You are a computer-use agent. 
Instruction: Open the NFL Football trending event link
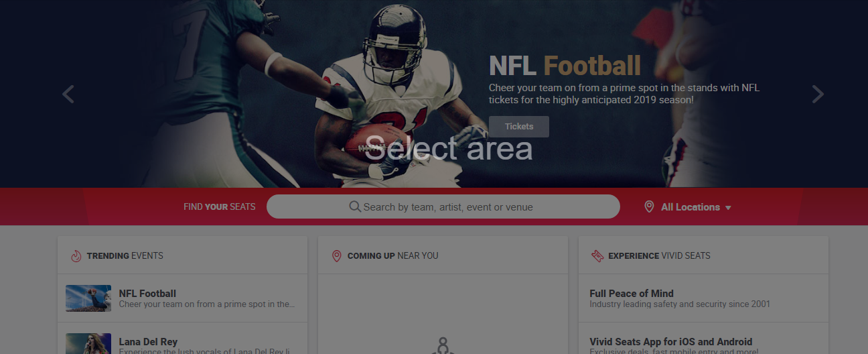point(147,293)
